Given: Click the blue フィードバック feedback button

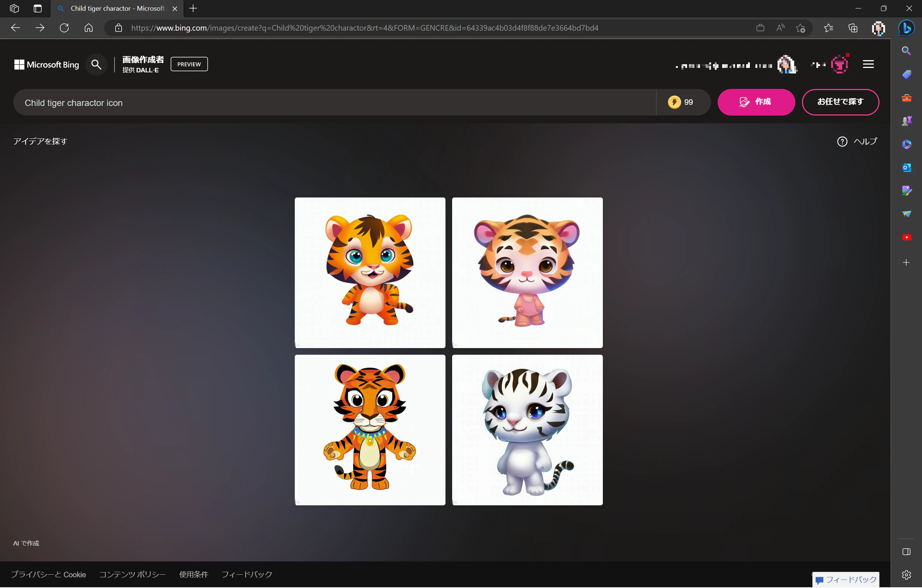Looking at the screenshot, I should tap(846, 580).
